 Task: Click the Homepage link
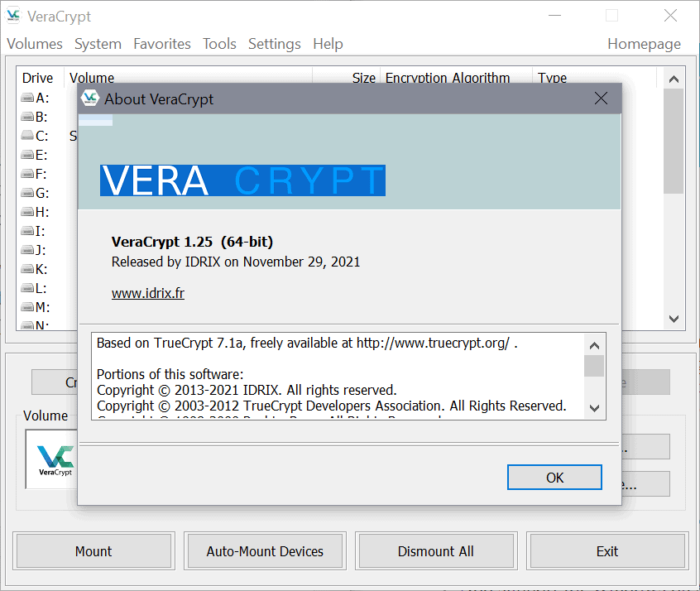point(645,44)
